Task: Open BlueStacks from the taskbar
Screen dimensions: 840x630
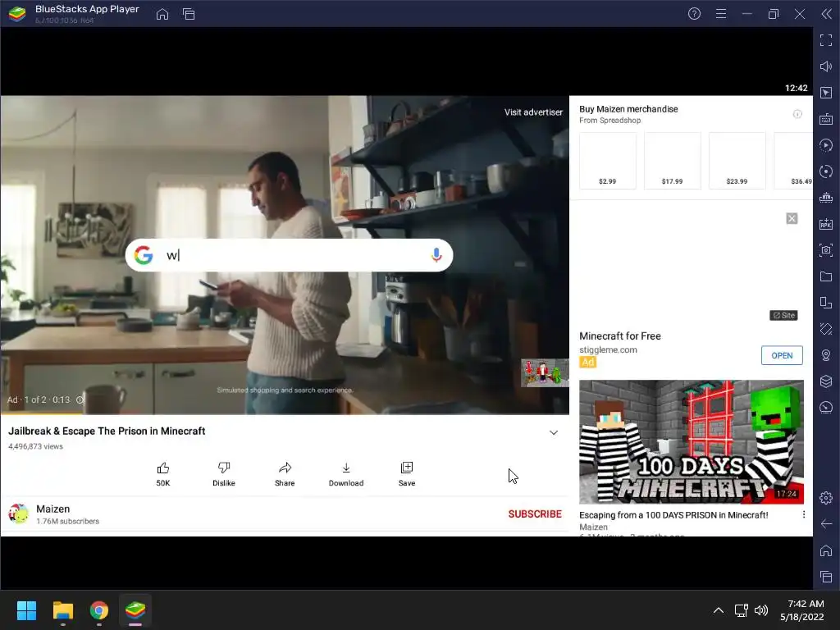Action: pyautogui.click(x=135, y=610)
